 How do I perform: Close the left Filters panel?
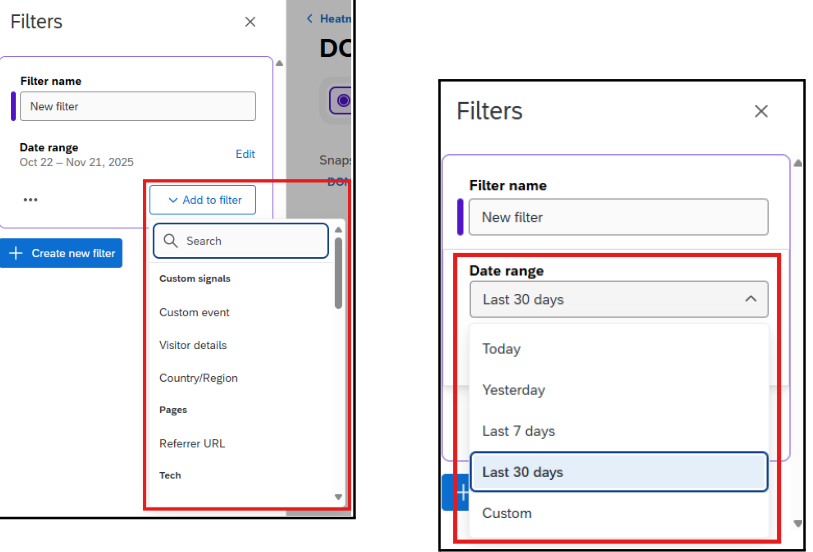tap(250, 22)
